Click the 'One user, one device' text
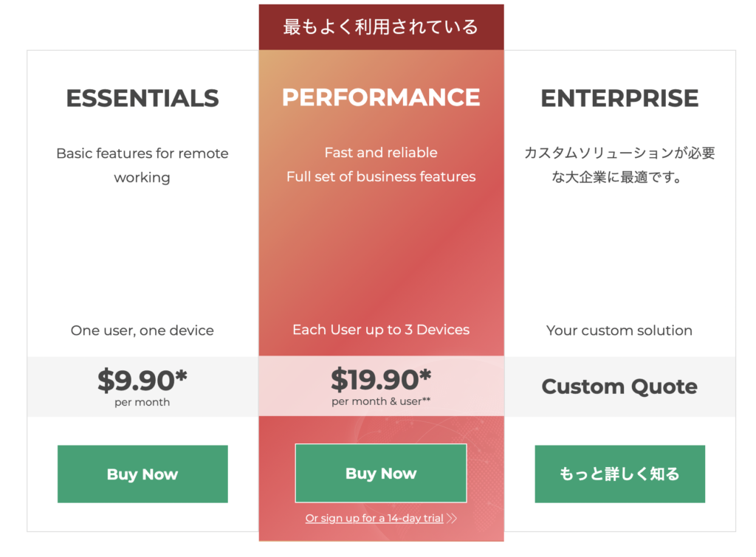Screen dimensions: 756x557 [x=142, y=331]
